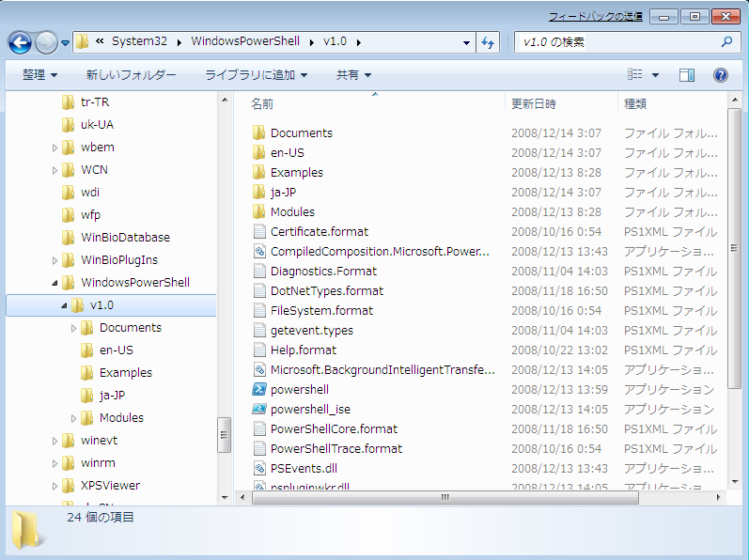
Task: Click 2008/12/13 13:59 date of powershell
Action: coord(559,390)
